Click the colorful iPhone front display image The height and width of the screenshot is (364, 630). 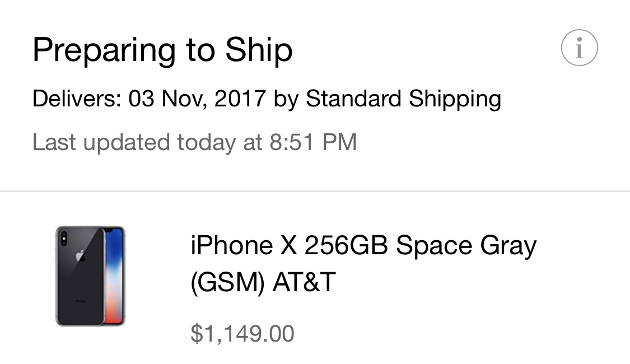pos(114,276)
